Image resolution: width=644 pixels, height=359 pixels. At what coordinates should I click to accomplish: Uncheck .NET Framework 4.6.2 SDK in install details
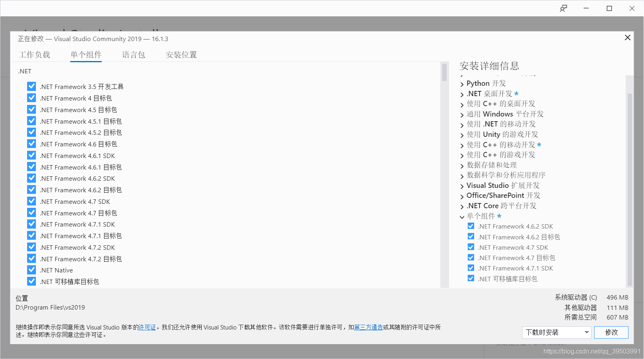(471, 226)
